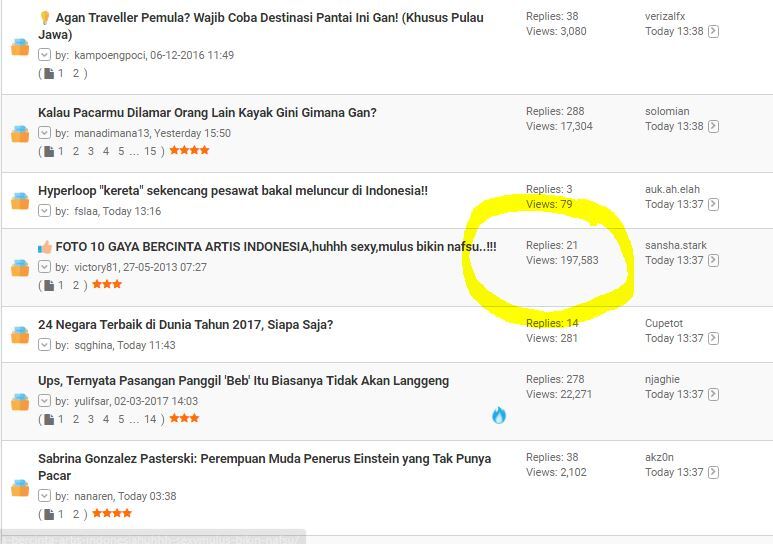Go to last post by akz0n arrow icon
The height and width of the screenshot is (544, 773).
click(713, 472)
